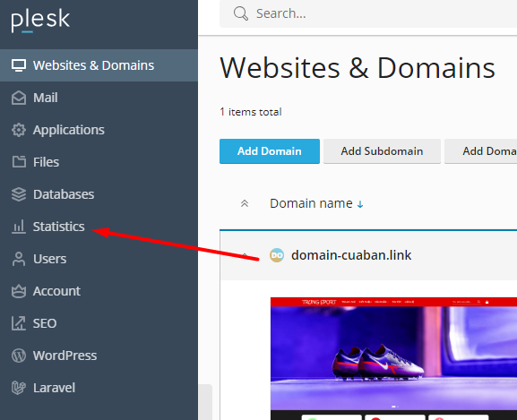This screenshot has height=420, width=517.
Task: Click the search magnifier icon
Action: 241,13
